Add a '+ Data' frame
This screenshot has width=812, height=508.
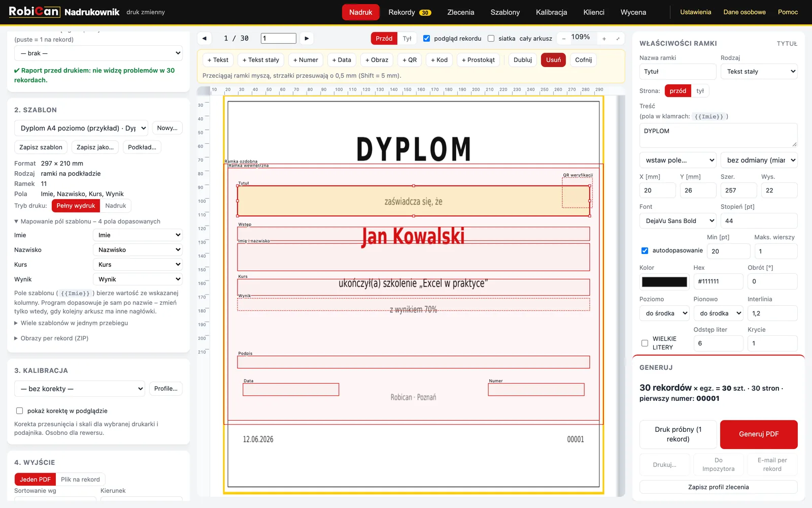point(342,60)
